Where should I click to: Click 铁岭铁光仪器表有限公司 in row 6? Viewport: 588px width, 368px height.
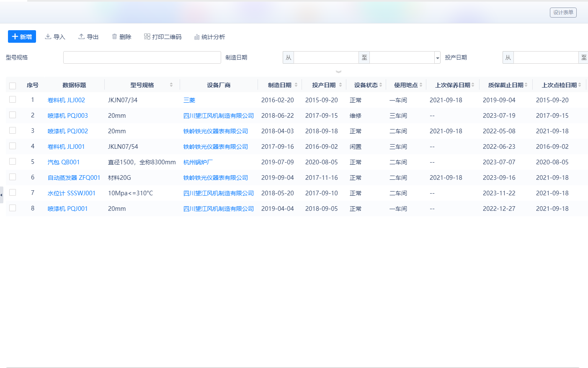click(216, 178)
